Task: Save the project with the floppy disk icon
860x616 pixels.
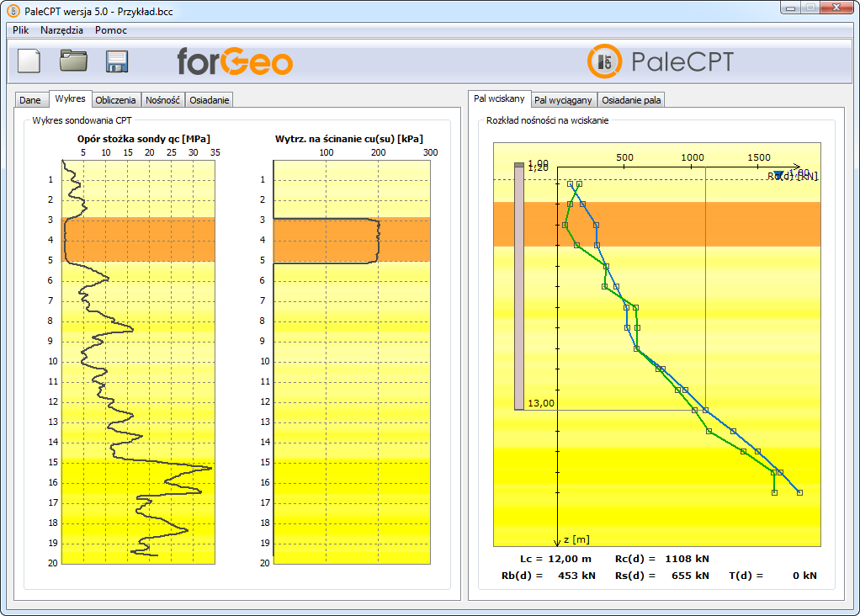Action: (x=117, y=61)
